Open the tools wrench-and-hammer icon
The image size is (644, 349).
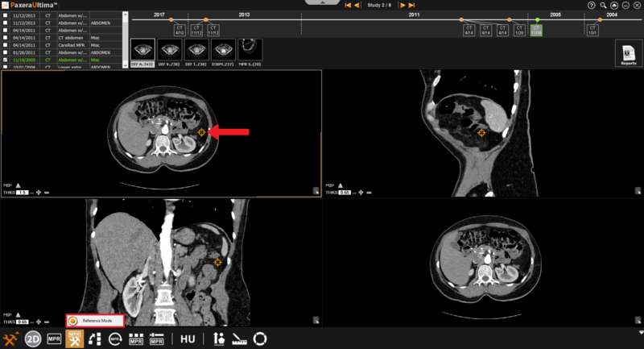[11, 339]
